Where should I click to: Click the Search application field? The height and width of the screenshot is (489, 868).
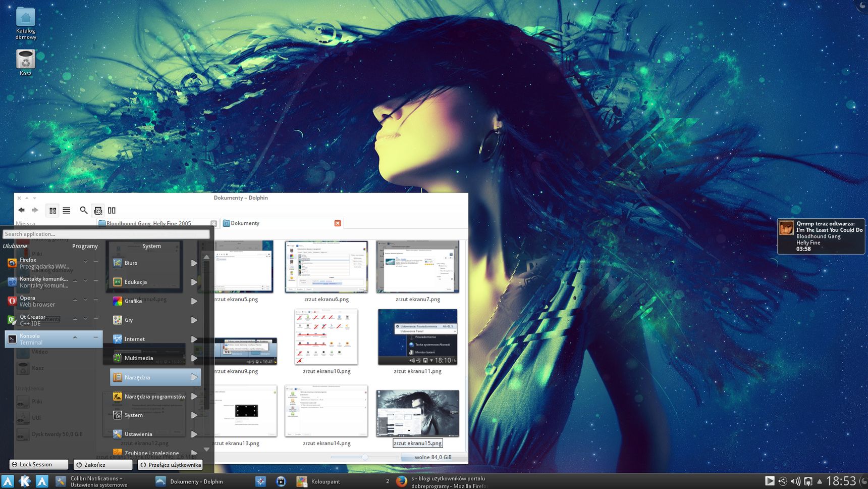[x=106, y=234]
